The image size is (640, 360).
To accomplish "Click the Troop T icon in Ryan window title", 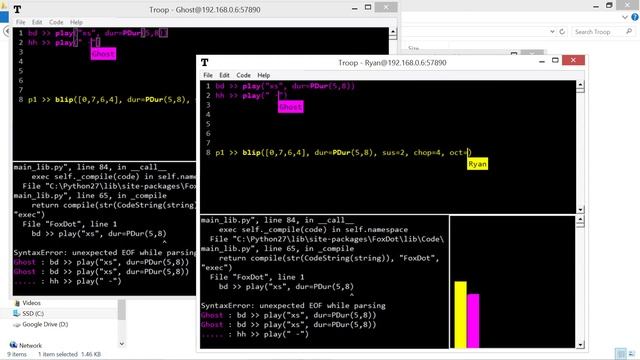I will coord(205,62).
